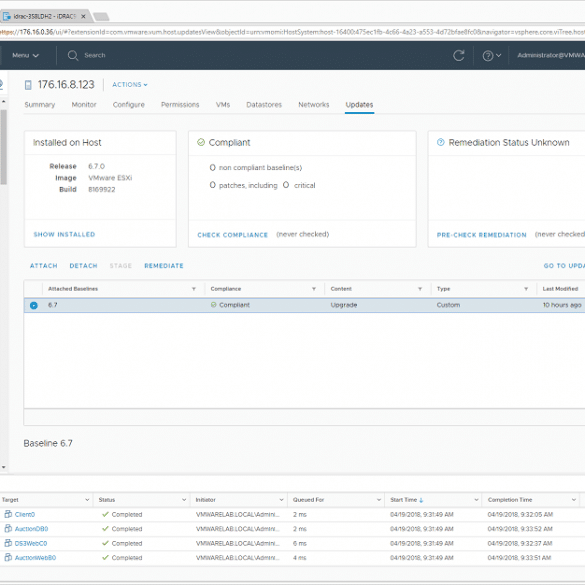The width and height of the screenshot is (585, 585).
Task: Switch to the Permissions tab
Action: (x=180, y=105)
